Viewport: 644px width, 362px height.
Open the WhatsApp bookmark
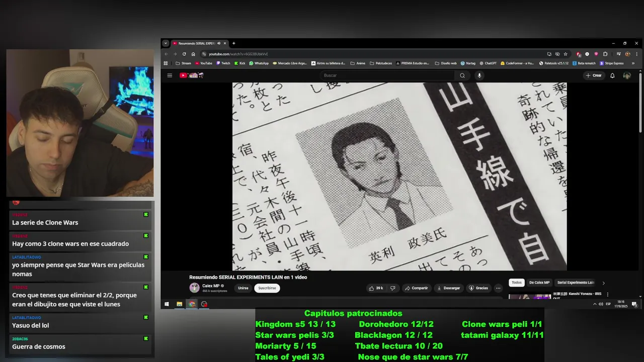click(x=259, y=63)
